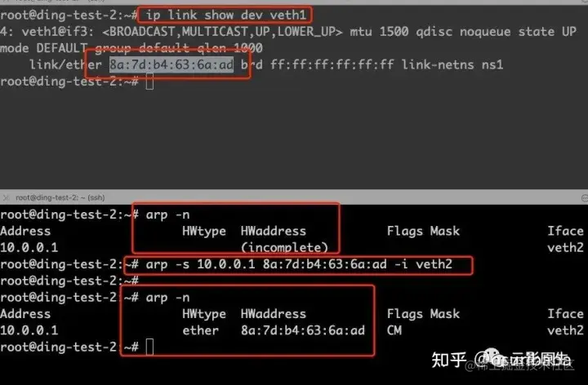Viewport: 588px width, 385px height.
Task: Click the last row's 'veth2' Iface value
Action: pyautogui.click(x=565, y=330)
